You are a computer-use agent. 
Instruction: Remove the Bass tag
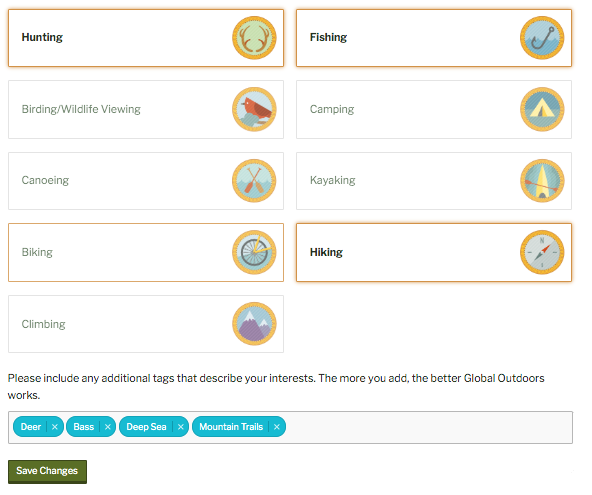[x=108, y=427]
